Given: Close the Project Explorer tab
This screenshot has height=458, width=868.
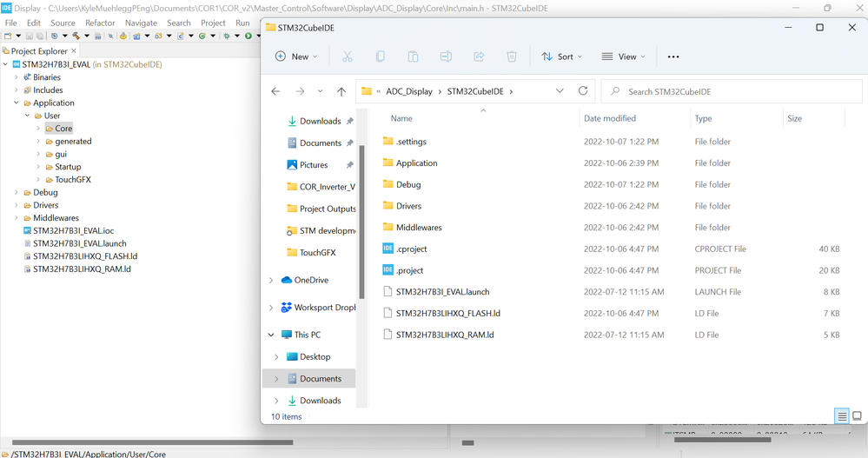Looking at the screenshot, I should 74,50.
